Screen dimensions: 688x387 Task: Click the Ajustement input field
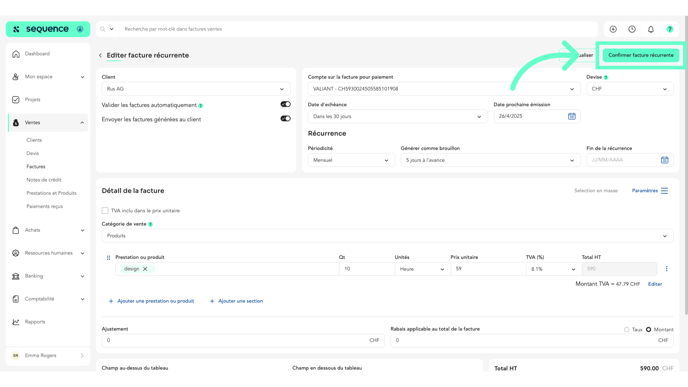(243, 340)
